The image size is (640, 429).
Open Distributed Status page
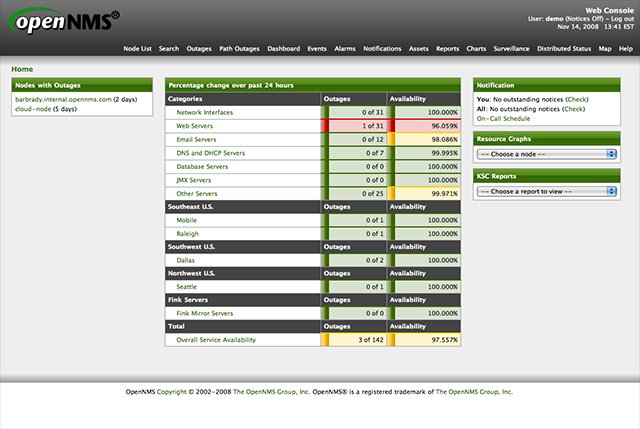coord(564,49)
